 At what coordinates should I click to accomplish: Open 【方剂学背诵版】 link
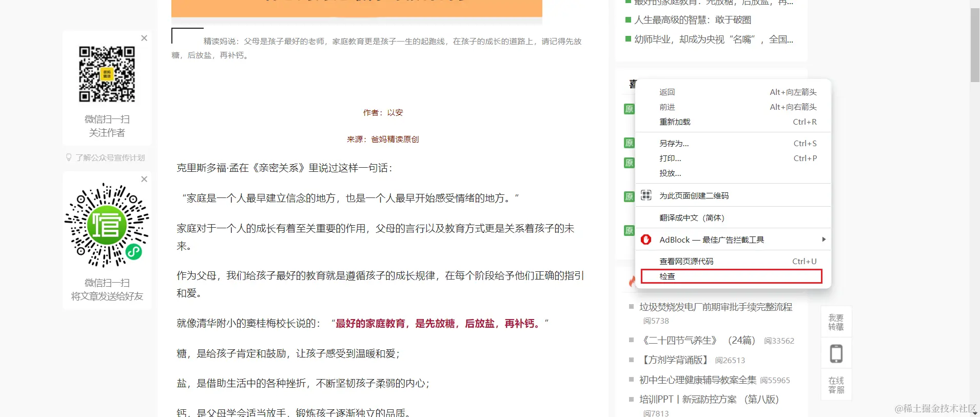point(675,360)
